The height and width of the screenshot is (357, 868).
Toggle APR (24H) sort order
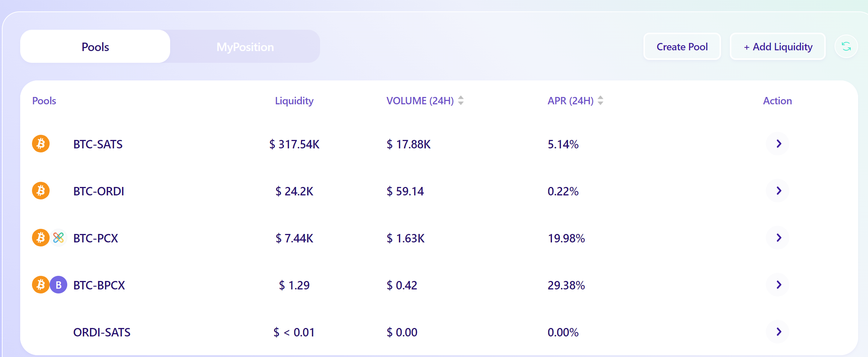tap(600, 100)
